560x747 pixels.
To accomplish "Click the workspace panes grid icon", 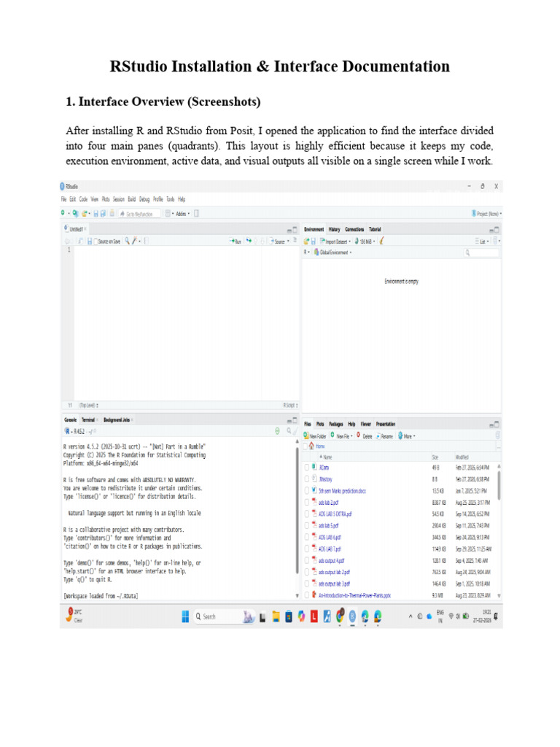I will (x=168, y=214).
